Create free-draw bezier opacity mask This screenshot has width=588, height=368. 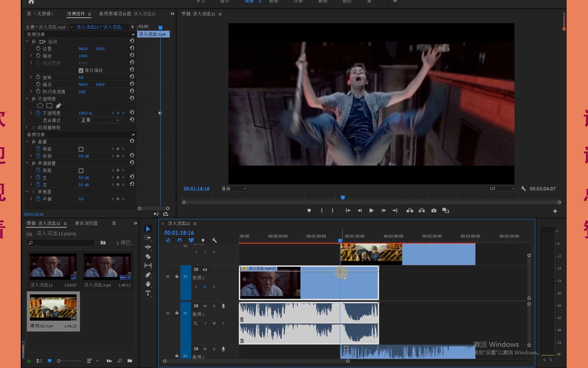point(59,106)
